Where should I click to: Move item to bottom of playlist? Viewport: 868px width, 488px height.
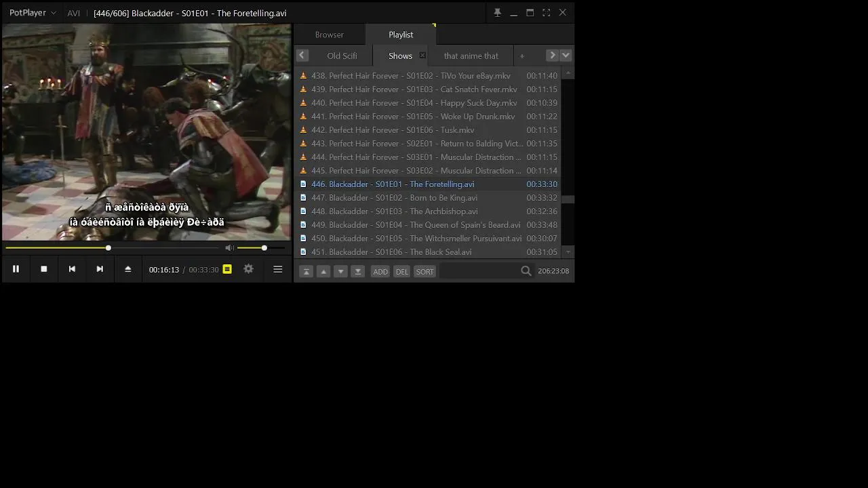click(358, 271)
